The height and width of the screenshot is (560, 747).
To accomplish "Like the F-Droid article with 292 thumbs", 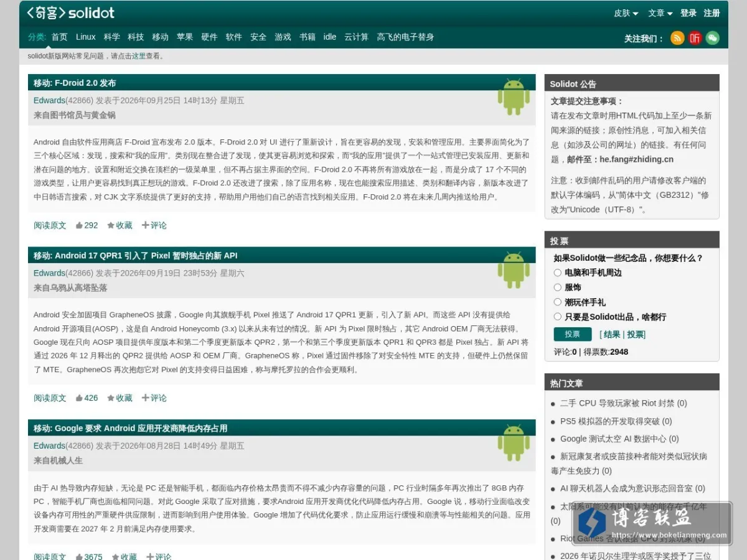I will click(x=87, y=225).
